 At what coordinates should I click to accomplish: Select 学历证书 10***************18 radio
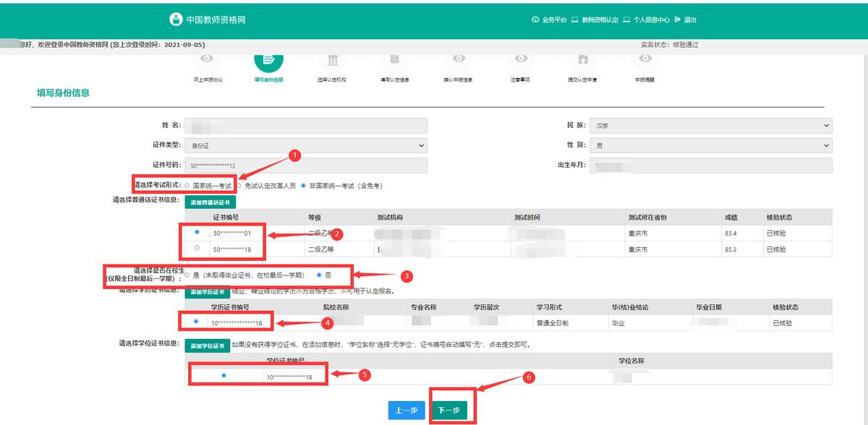click(197, 322)
